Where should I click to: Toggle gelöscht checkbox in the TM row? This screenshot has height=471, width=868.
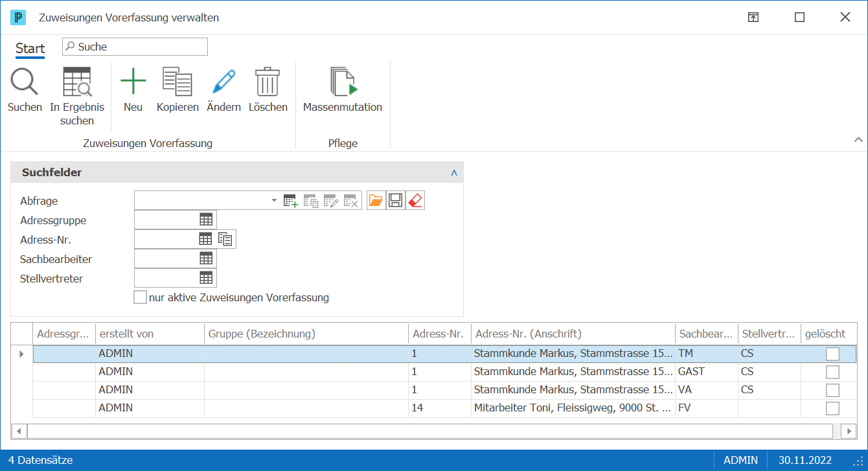pos(833,354)
